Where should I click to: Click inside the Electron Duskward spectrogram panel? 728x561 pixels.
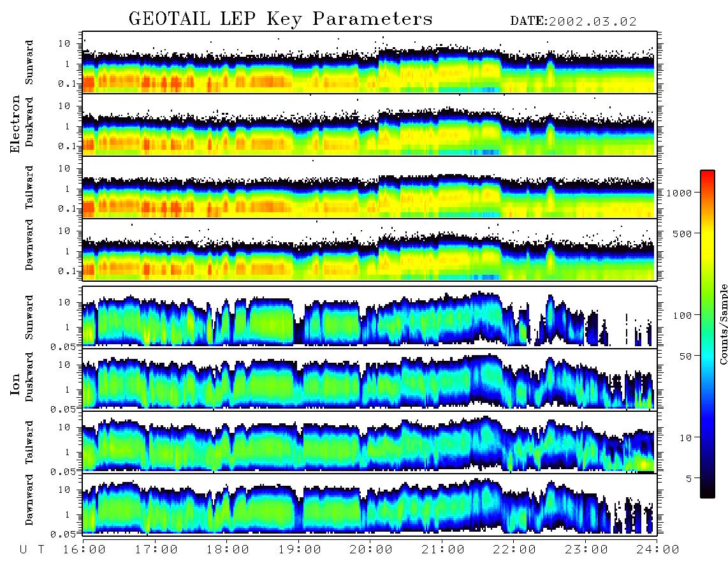(370, 124)
